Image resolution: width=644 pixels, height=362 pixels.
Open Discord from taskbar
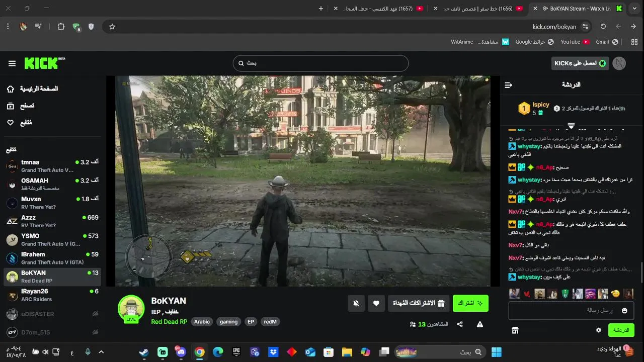181,352
